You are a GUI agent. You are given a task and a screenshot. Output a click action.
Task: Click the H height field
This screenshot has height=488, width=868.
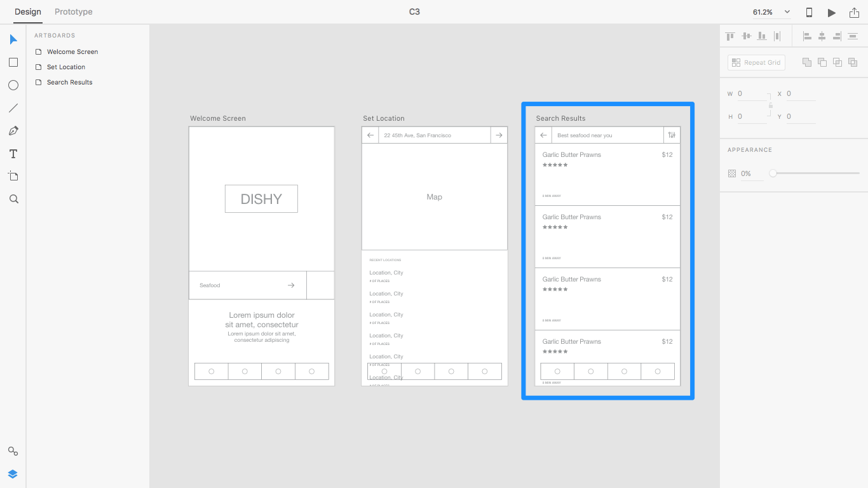tap(752, 117)
